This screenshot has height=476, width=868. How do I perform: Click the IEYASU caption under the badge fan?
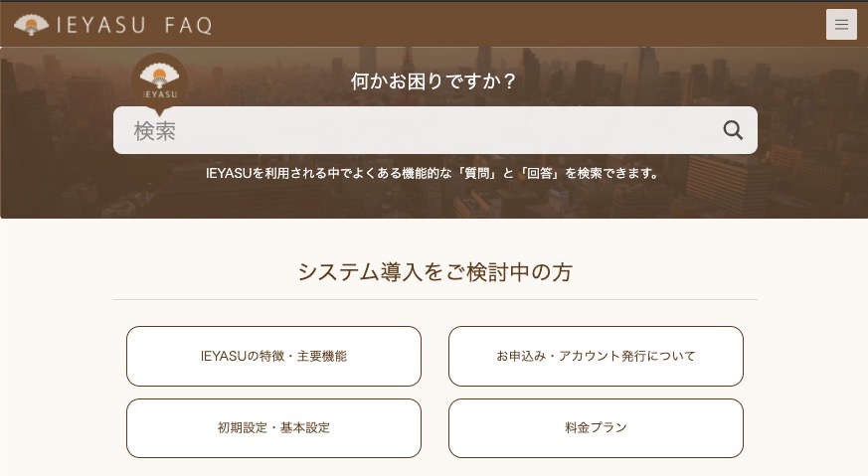click(160, 94)
